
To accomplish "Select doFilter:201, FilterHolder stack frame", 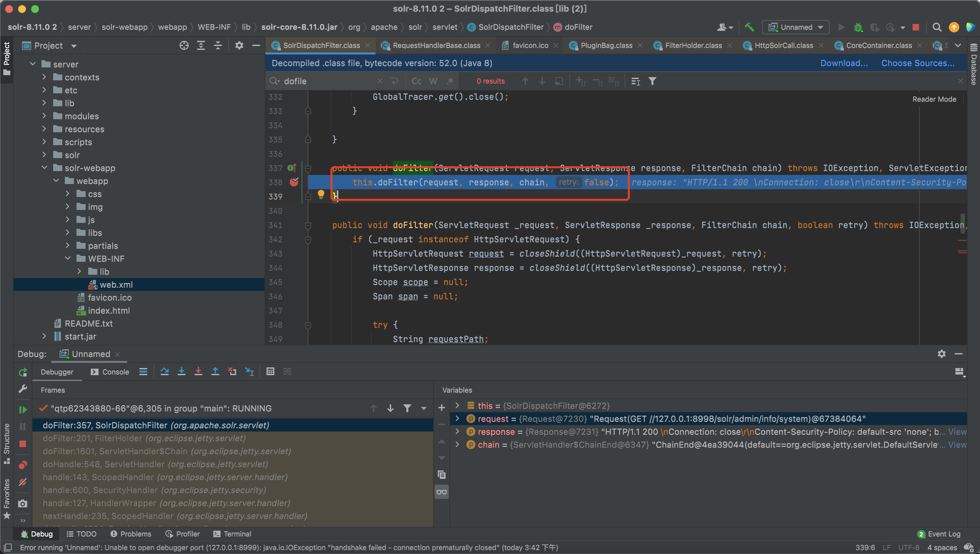I will click(233, 438).
